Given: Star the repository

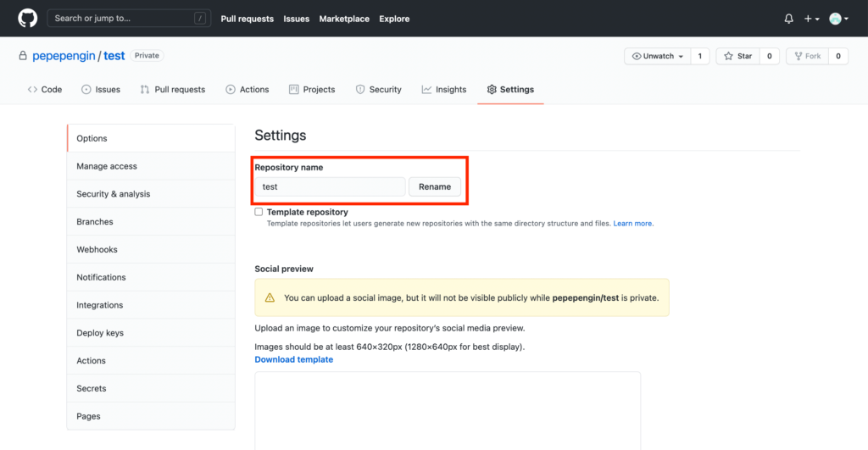Looking at the screenshot, I should [738, 56].
